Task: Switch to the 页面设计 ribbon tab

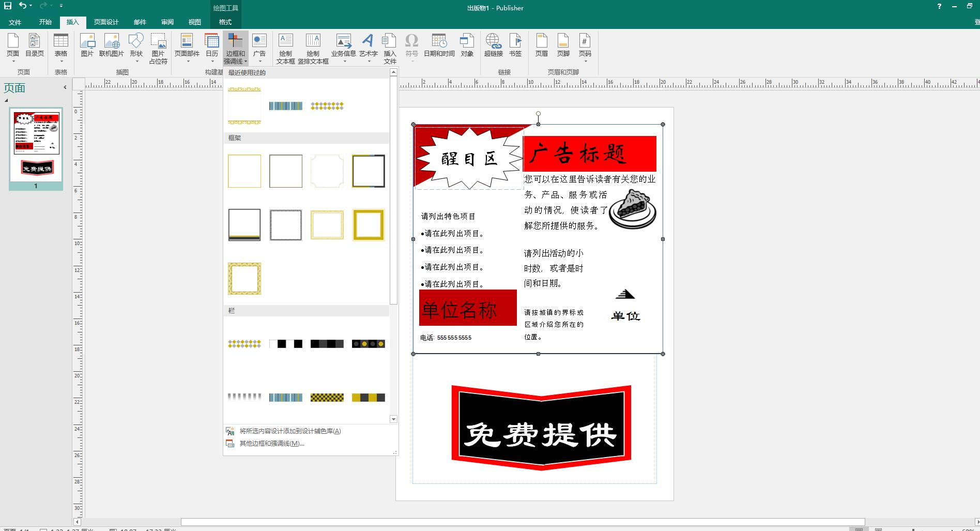Action: pyautogui.click(x=105, y=22)
